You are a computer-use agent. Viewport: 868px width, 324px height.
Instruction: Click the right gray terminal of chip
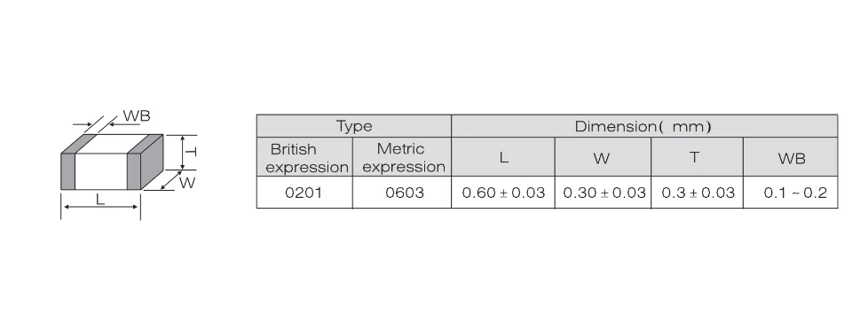point(134,171)
